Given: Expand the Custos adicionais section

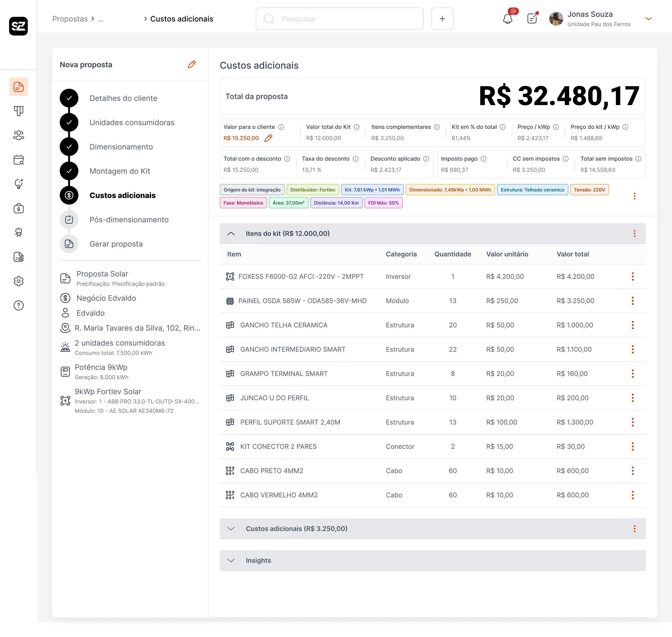Looking at the screenshot, I should pyautogui.click(x=231, y=528).
